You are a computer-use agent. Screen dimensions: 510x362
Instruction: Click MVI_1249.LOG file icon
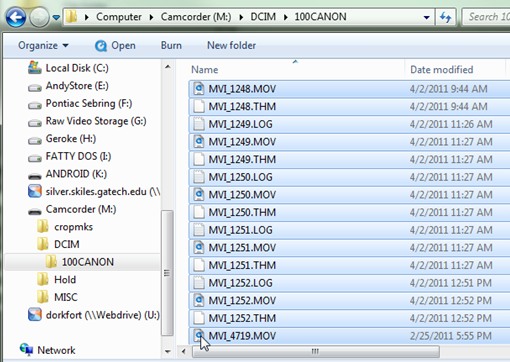pyautogui.click(x=199, y=124)
